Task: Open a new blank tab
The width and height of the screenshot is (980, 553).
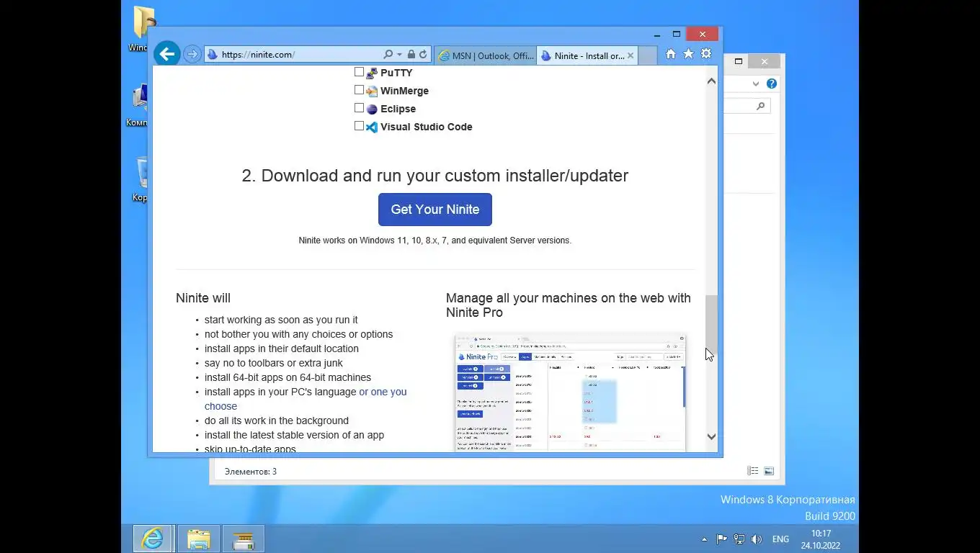Action: tap(648, 55)
